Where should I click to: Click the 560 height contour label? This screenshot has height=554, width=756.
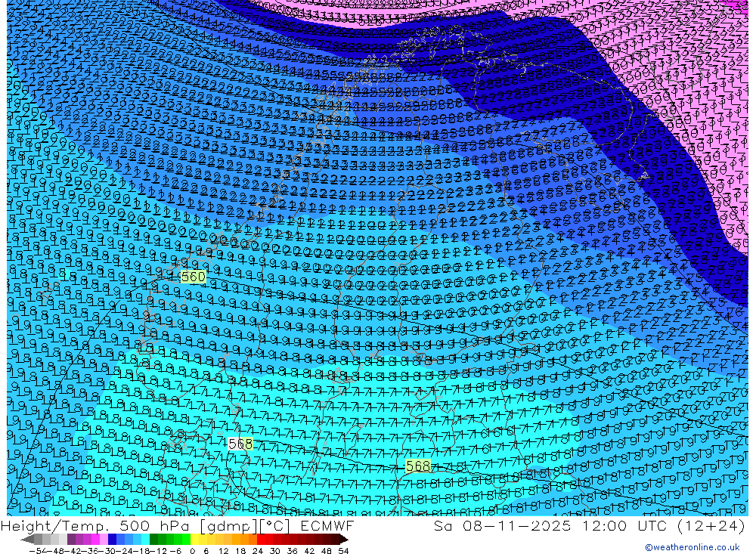coord(193,277)
